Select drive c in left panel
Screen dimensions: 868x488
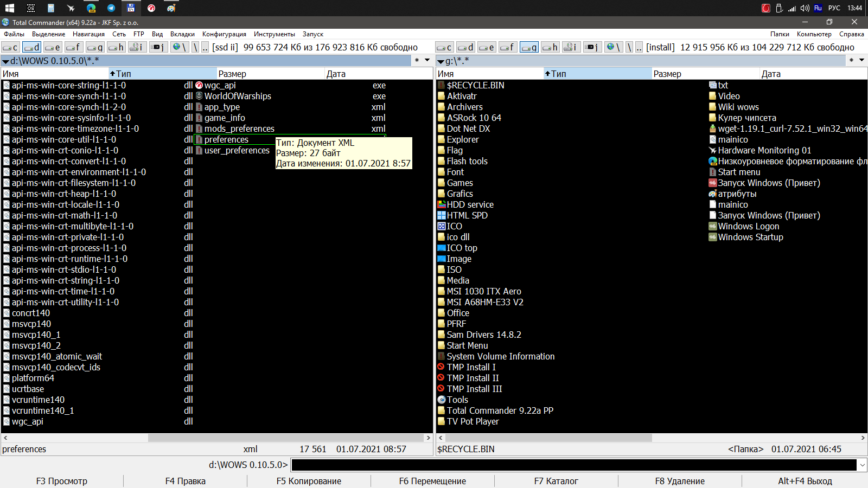tap(11, 47)
